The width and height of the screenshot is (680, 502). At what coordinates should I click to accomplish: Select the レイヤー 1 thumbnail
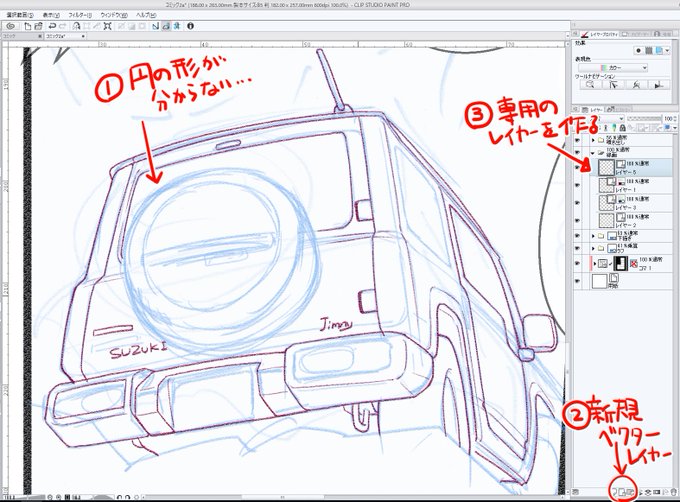click(606, 185)
